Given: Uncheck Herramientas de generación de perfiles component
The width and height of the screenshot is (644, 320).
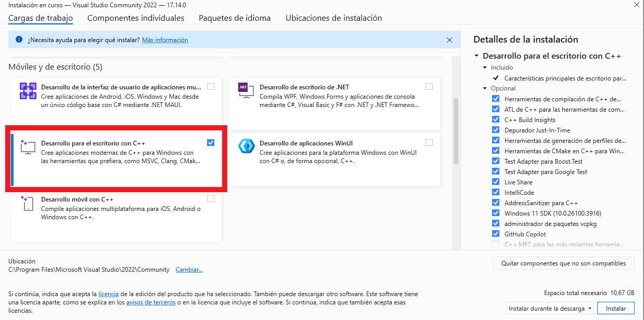Looking at the screenshot, I should (496, 140).
